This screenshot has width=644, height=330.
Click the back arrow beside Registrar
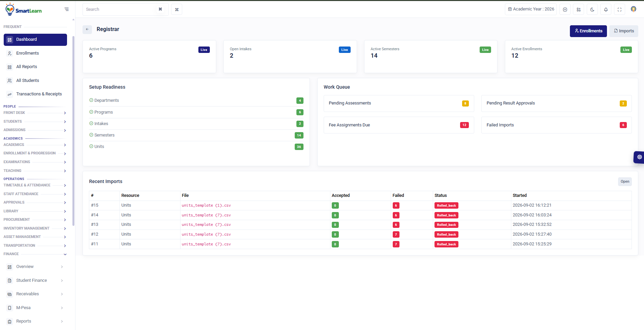(x=87, y=29)
